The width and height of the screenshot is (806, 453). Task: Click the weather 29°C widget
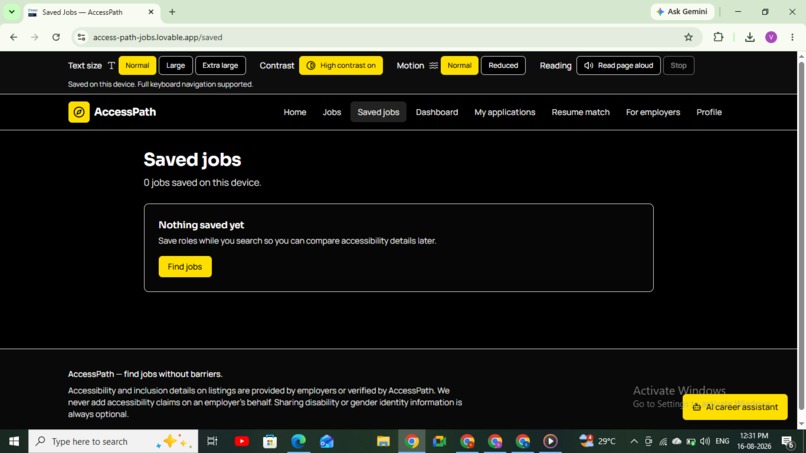(x=597, y=441)
